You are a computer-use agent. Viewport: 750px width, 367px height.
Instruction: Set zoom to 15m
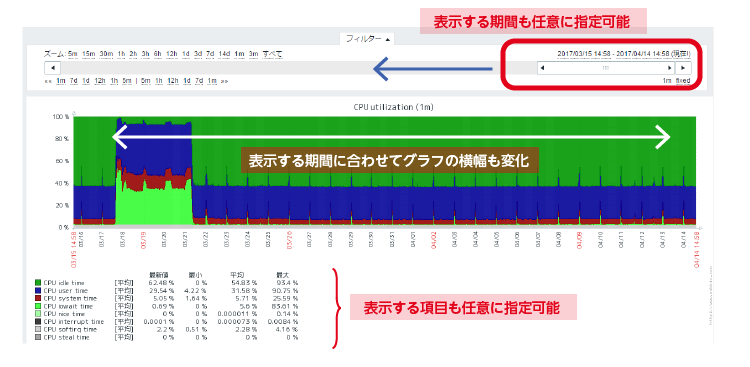(88, 54)
